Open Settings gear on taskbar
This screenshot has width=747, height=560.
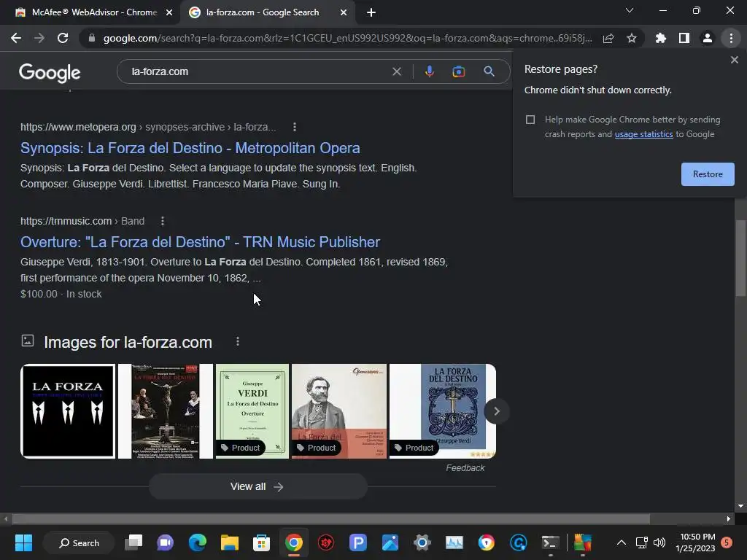(422, 542)
